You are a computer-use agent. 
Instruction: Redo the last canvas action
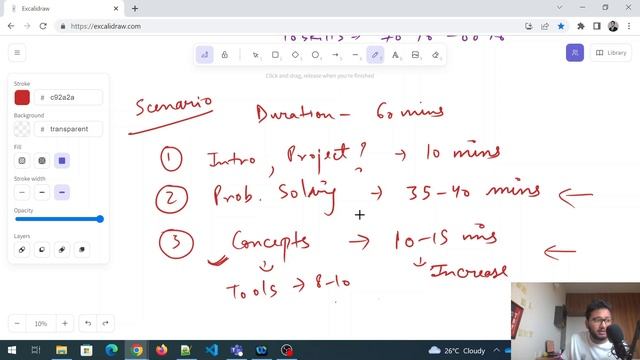(x=105, y=323)
